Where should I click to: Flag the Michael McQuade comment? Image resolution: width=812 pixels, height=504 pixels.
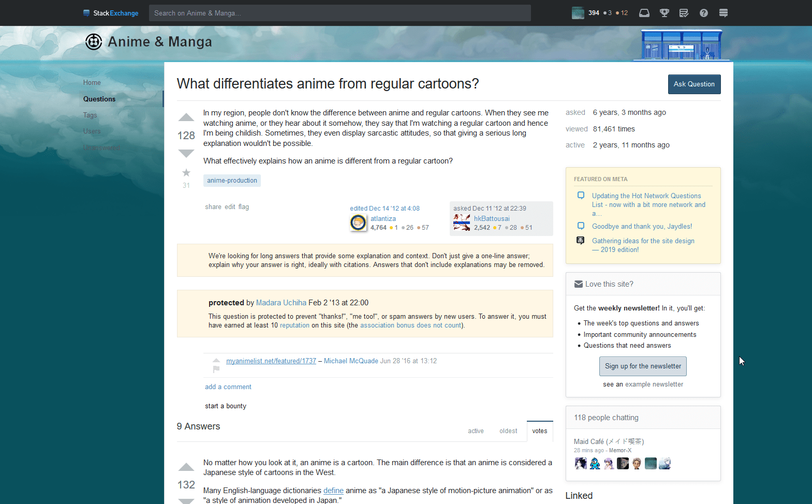(216, 369)
